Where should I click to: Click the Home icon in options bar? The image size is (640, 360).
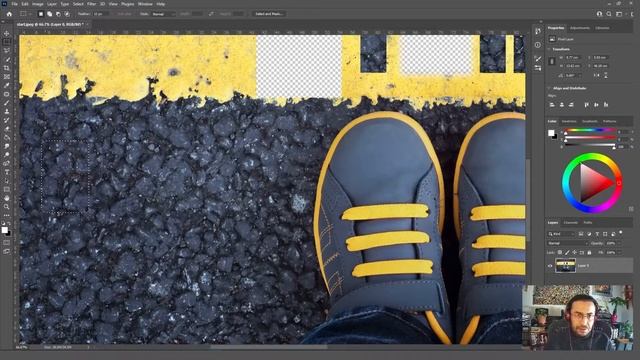[9, 14]
